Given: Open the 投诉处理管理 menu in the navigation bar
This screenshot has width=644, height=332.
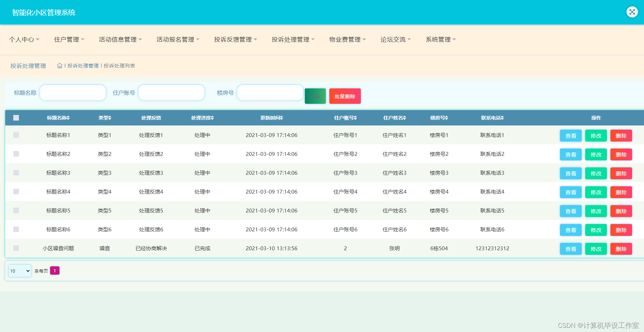Looking at the screenshot, I should [293, 39].
